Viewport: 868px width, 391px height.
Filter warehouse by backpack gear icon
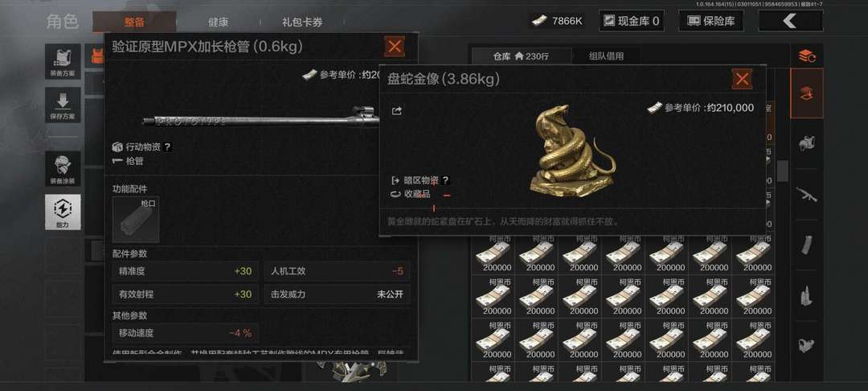click(807, 143)
